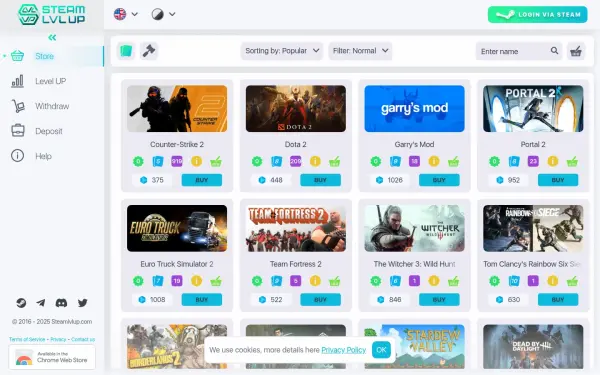Viewport: 600px width, 375px height.
Task: Add Dota 2 to basket icon
Action: [x=334, y=161]
